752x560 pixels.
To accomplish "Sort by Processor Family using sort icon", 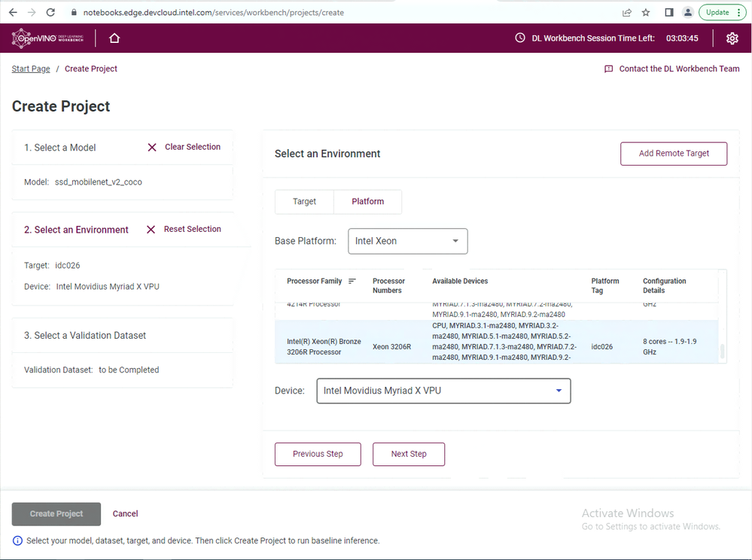I will coord(352,281).
